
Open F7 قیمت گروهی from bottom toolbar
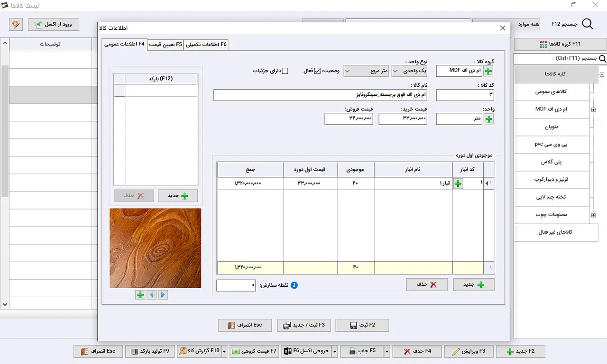254,351
